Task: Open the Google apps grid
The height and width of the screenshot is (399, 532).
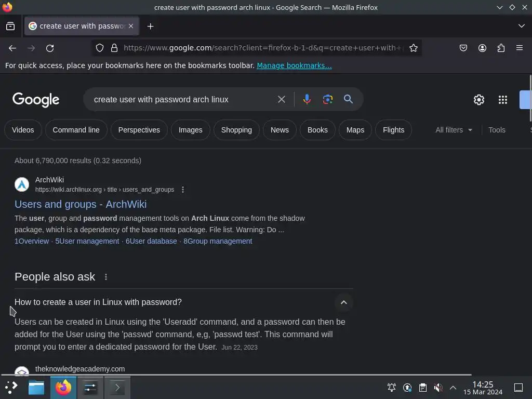Action: coord(502,100)
